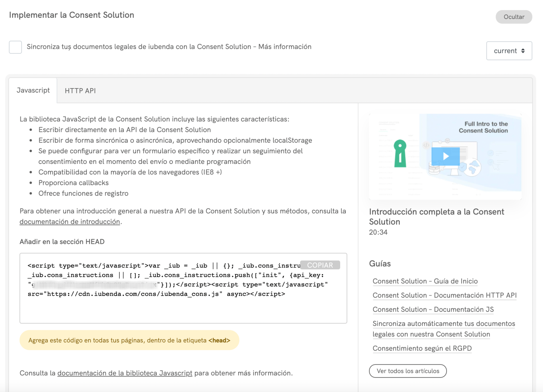Open Consent Solution – Guía de Inicio guide
Image resolution: width=543 pixels, height=392 pixels.
[425, 281]
